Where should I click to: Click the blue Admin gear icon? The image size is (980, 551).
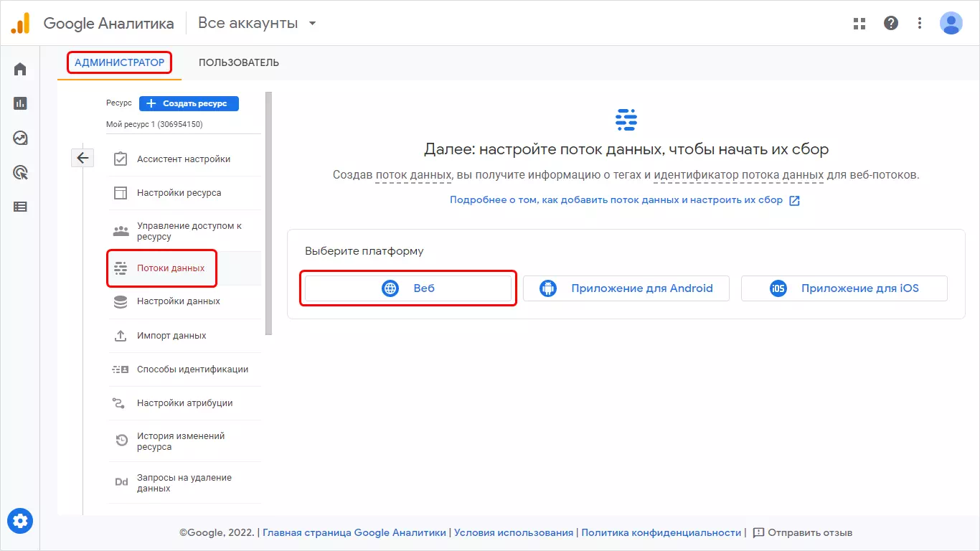coord(20,520)
